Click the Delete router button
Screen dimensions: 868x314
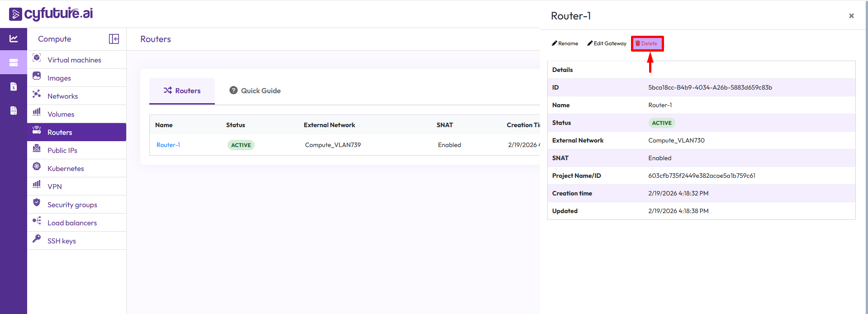click(647, 43)
